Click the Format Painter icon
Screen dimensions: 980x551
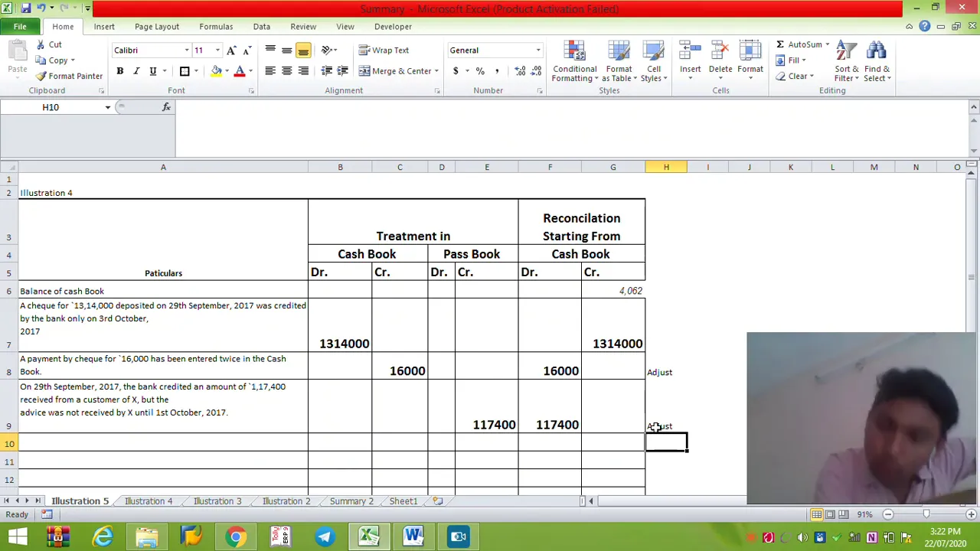(x=41, y=76)
